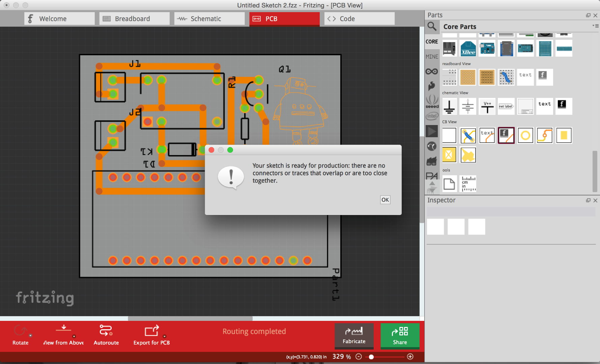Click the Fabricate button
The width and height of the screenshot is (600, 364).
pyautogui.click(x=354, y=336)
